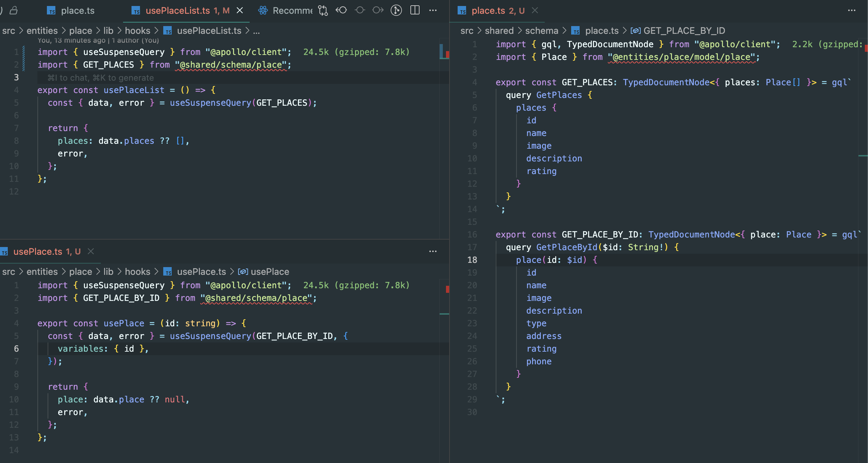This screenshot has height=463, width=868.
Task: Expand the hooks breadcrumb in usePlaceList.ts
Action: (x=137, y=31)
